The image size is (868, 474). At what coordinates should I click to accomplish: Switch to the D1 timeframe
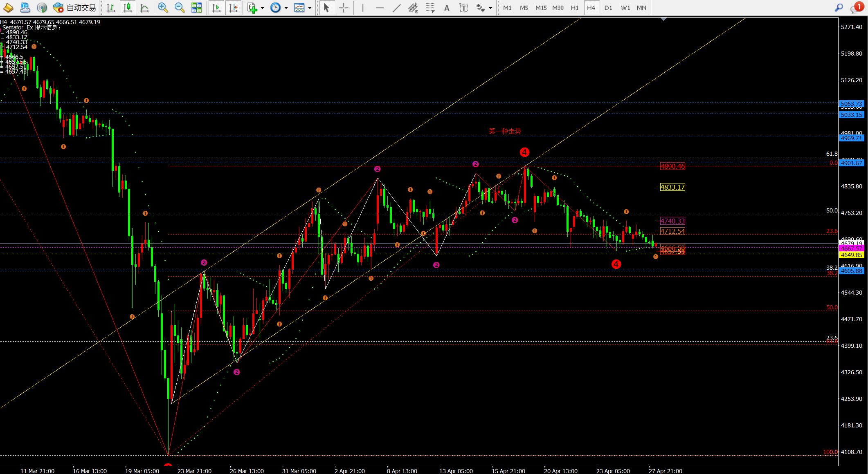[608, 8]
